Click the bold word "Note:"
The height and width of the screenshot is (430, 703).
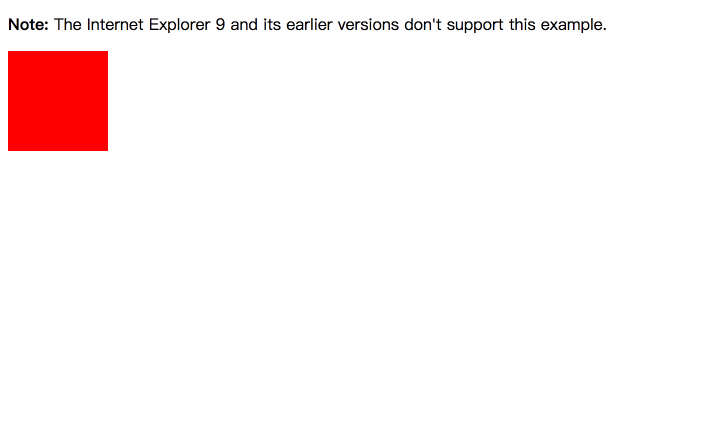[28, 25]
